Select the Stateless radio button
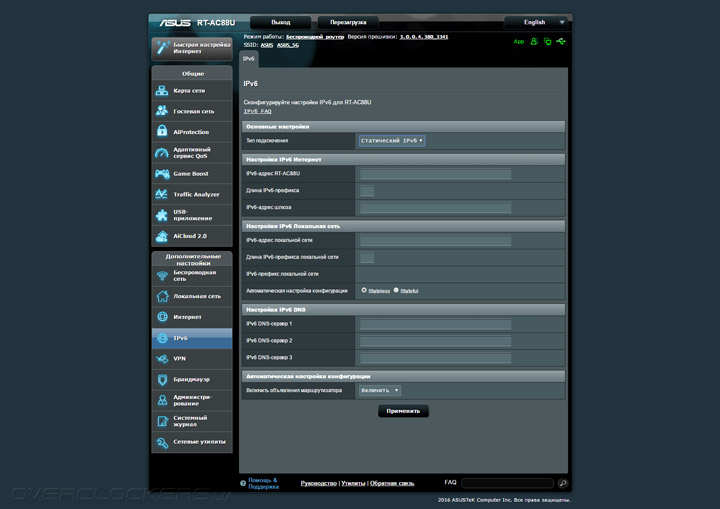Image resolution: width=720 pixels, height=509 pixels. coord(364,290)
